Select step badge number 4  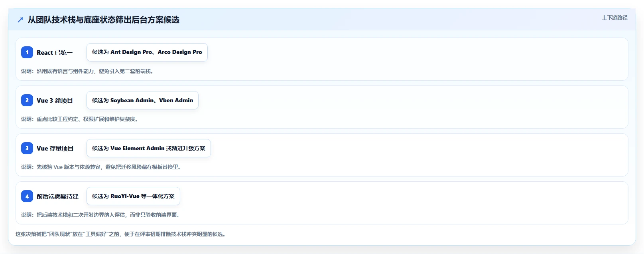coord(27,196)
